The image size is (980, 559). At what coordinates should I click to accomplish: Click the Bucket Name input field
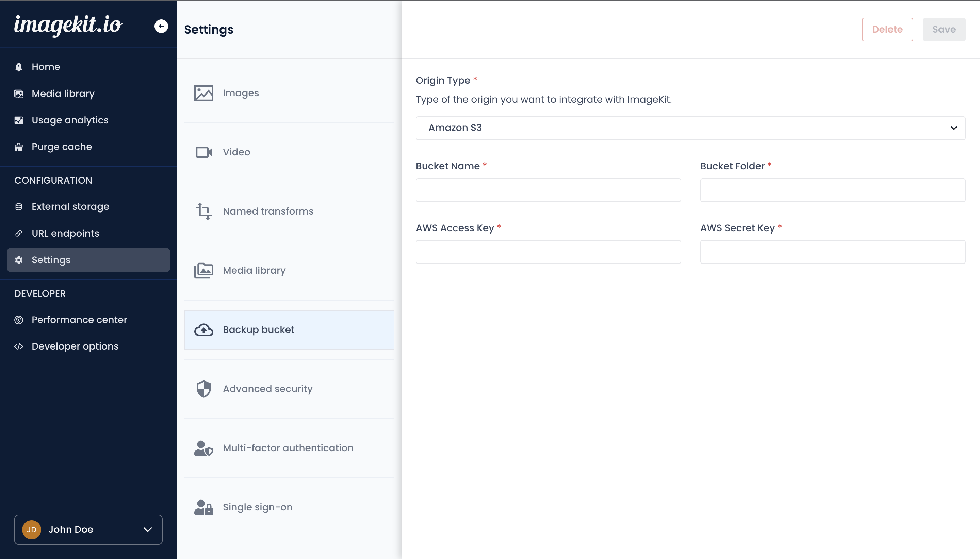548,190
